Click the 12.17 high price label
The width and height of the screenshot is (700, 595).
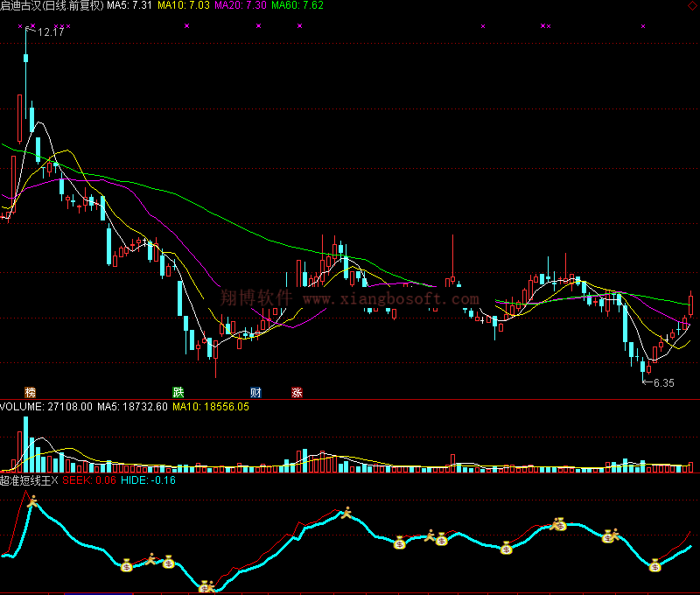point(51,32)
